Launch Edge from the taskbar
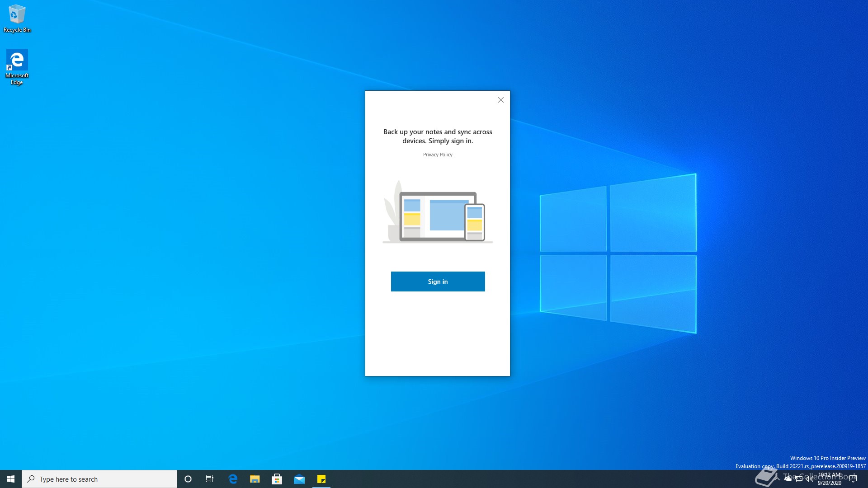The image size is (868, 488). 233,479
